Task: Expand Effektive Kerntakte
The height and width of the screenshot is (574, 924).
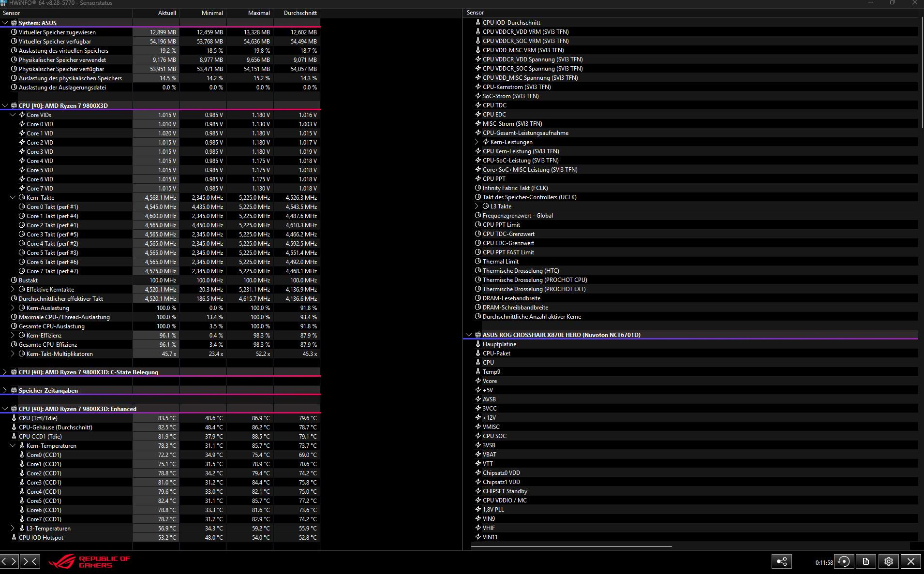Action: click(13, 289)
